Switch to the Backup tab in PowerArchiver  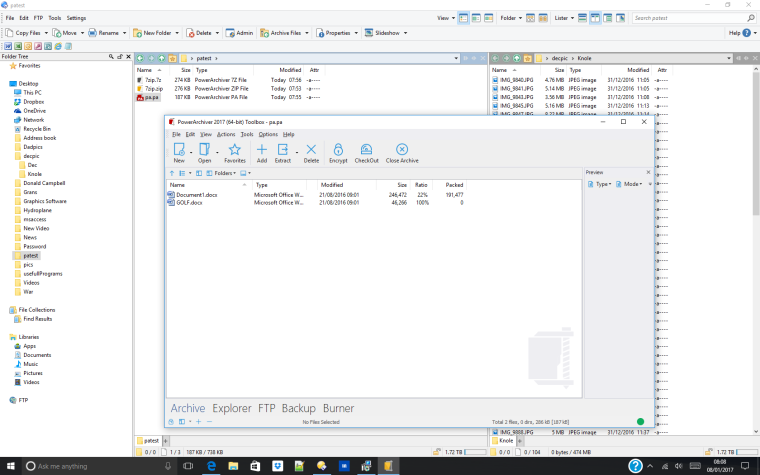pyautogui.click(x=299, y=408)
